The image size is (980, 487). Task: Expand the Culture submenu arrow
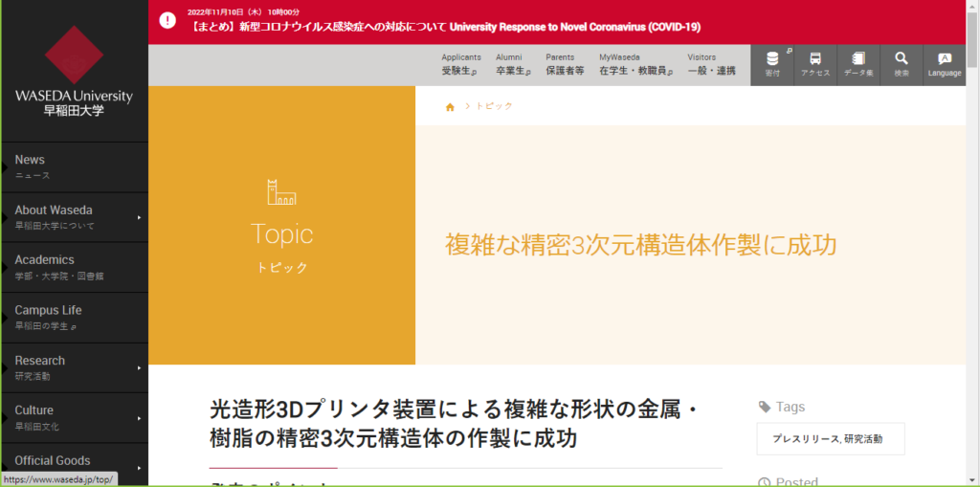tap(139, 417)
